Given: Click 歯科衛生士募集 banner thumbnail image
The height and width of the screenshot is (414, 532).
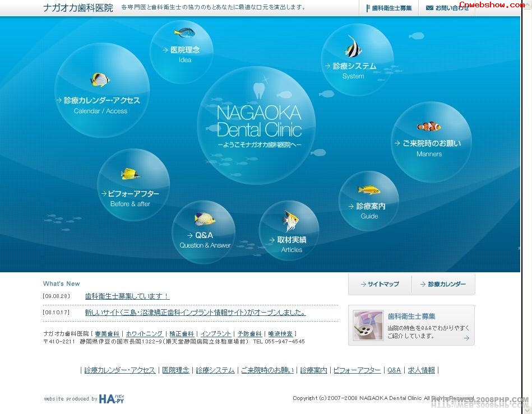Looking at the screenshot, I should tap(368, 325).
